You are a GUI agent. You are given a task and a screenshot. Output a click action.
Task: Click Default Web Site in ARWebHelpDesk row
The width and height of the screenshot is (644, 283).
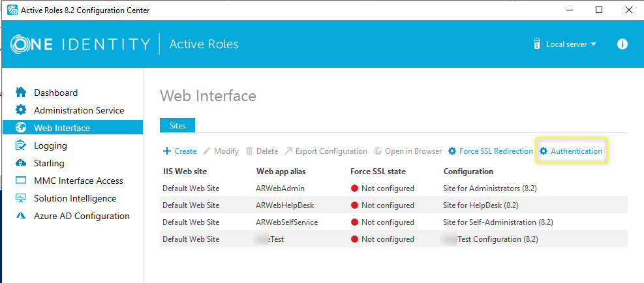tap(191, 205)
